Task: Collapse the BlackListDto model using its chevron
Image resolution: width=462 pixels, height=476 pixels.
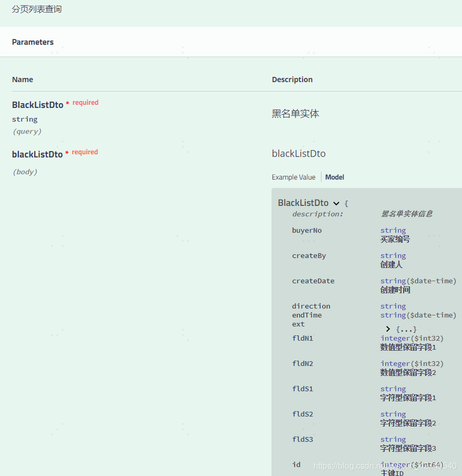Action: 336,203
